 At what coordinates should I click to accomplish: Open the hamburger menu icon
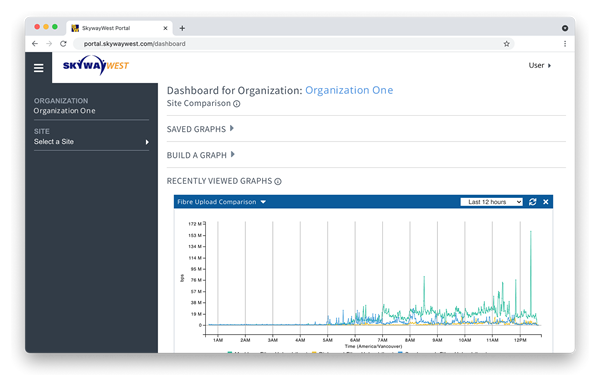tap(38, 68)
